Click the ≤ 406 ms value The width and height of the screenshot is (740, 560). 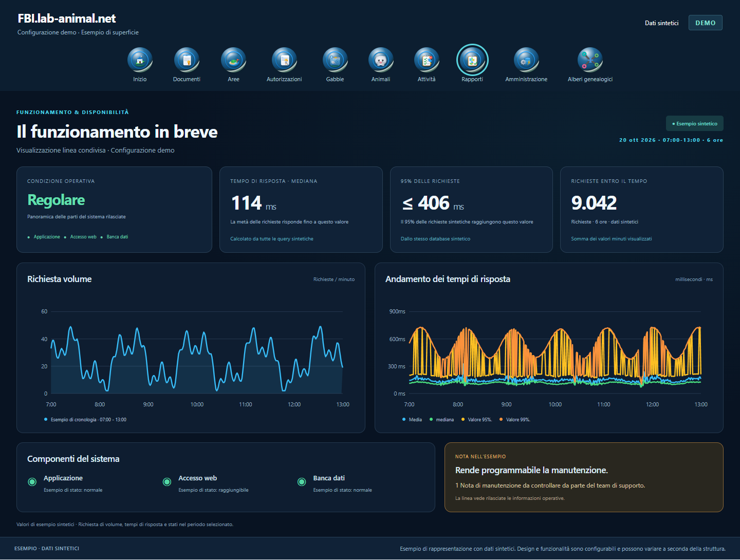point(433,203)
